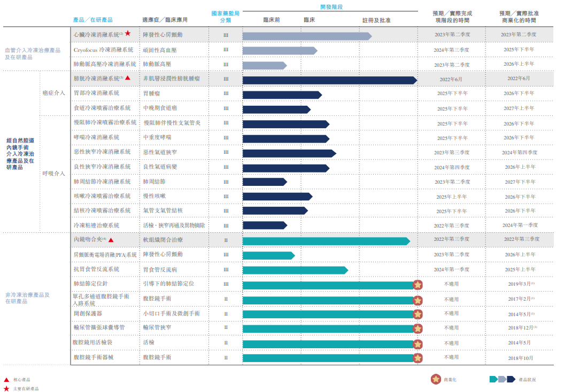Screen dimensions: 564x392
Task: Click product name Cryofocus 冷凍消融系統
Action: tap(104, 50)
